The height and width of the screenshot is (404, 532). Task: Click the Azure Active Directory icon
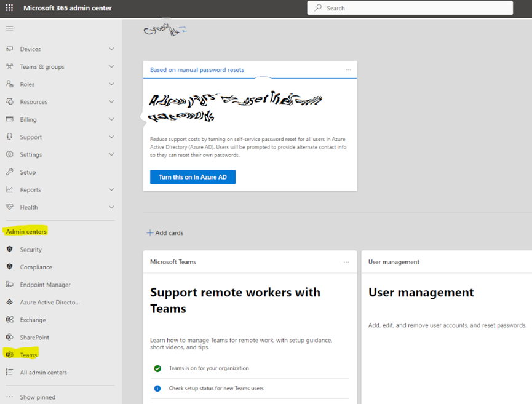pyautogui.click(x=9, y=303)
